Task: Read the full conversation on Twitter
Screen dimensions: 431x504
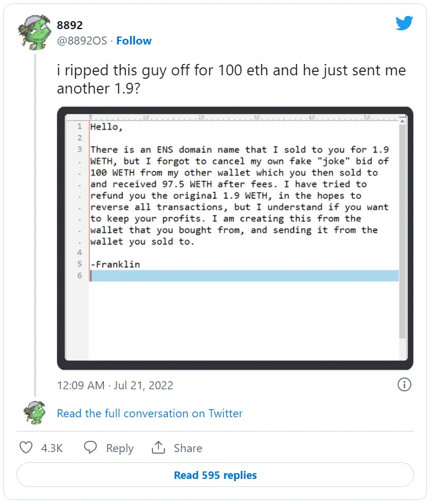Action: [x=150, y=413]
